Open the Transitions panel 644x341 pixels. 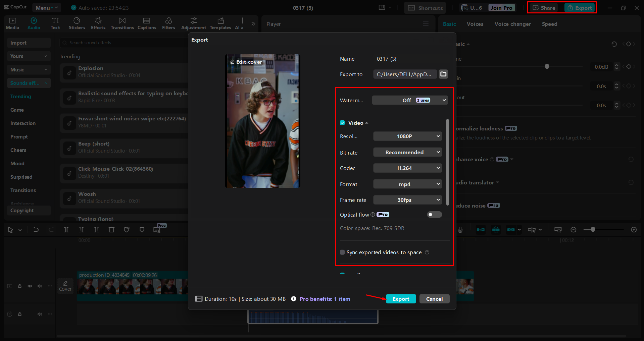(122, 23)
